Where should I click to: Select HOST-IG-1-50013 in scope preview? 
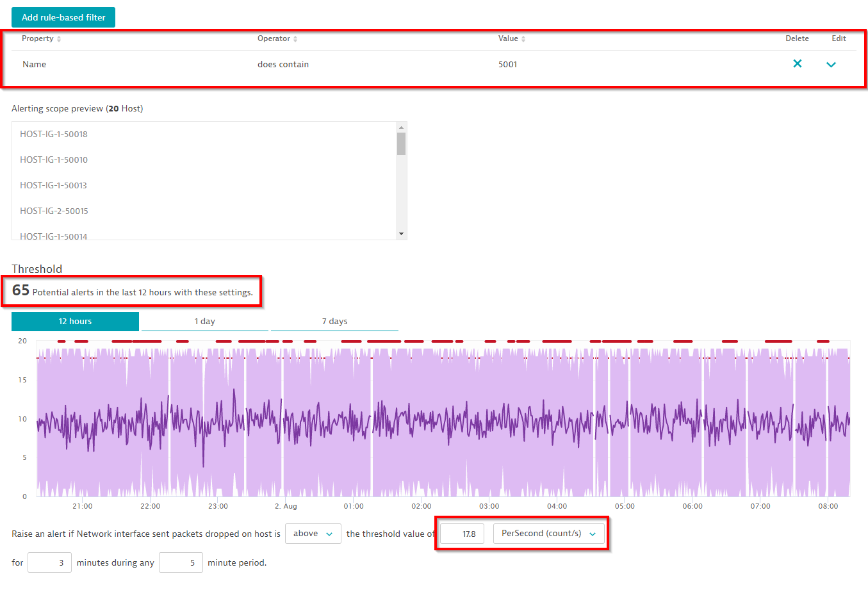pyautogui.click(x=53, y=185)
